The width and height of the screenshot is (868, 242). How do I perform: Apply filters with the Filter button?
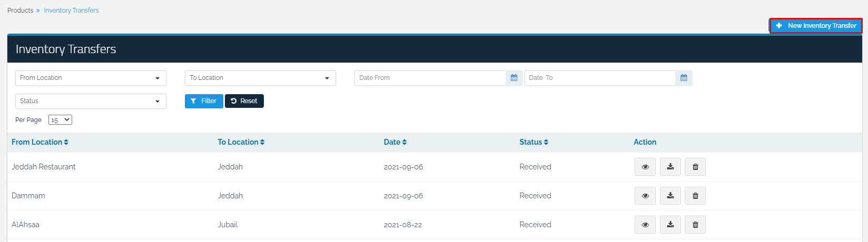(x=204, y=101)
